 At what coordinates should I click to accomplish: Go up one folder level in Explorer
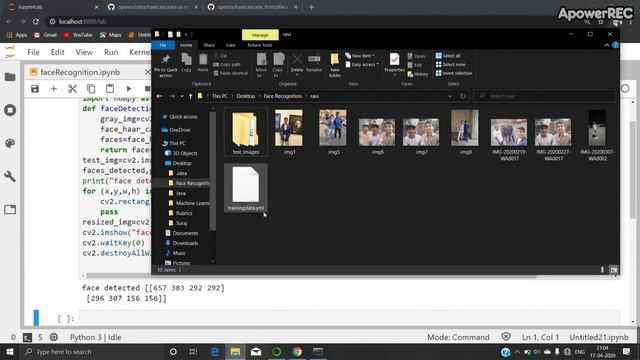[191, 96]
